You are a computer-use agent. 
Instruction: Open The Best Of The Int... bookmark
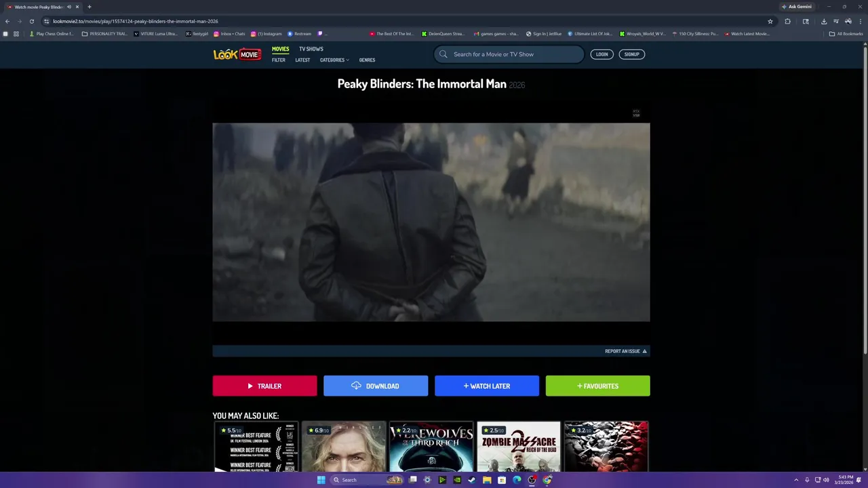click(x=391, y=34)
